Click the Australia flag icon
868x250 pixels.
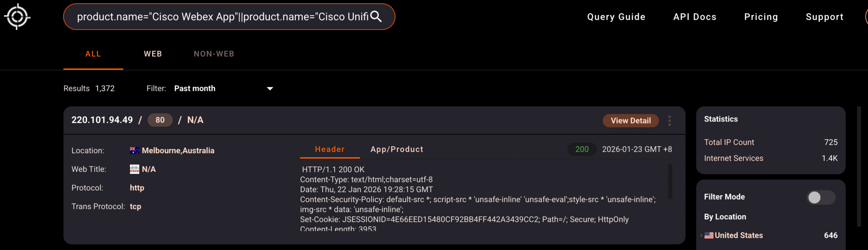pos(134,151)
